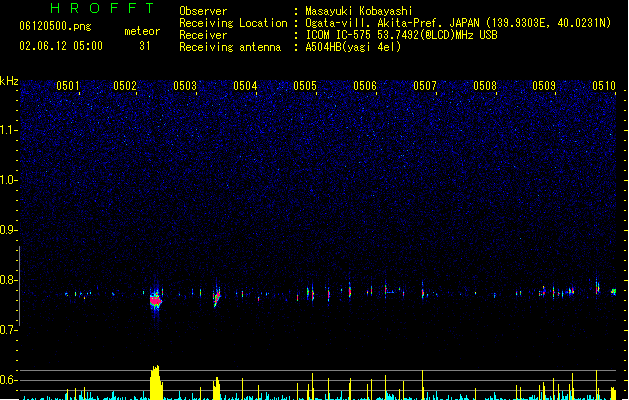Click the 0509 time marker
629x400 pixels.
pos(544,86)
